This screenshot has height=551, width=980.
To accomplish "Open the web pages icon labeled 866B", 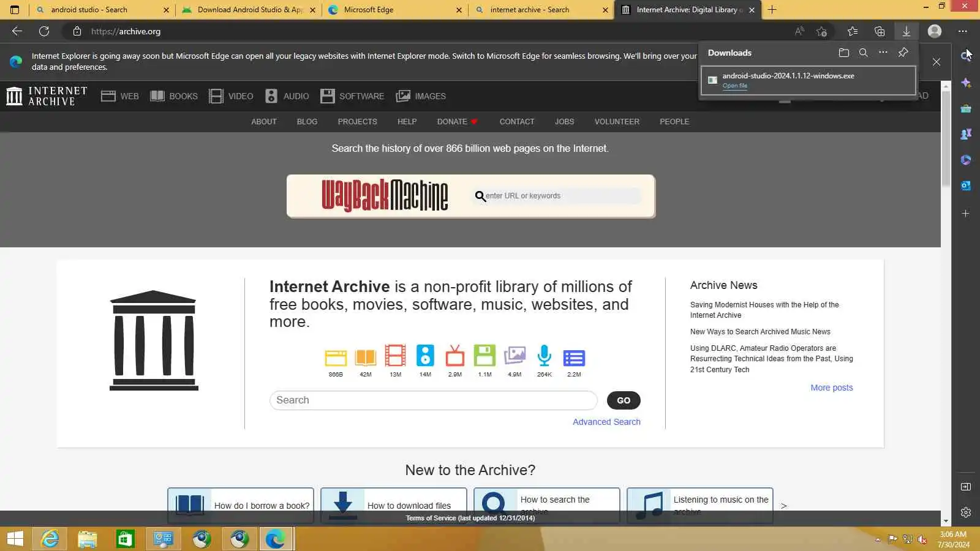I will coord(336,362).
